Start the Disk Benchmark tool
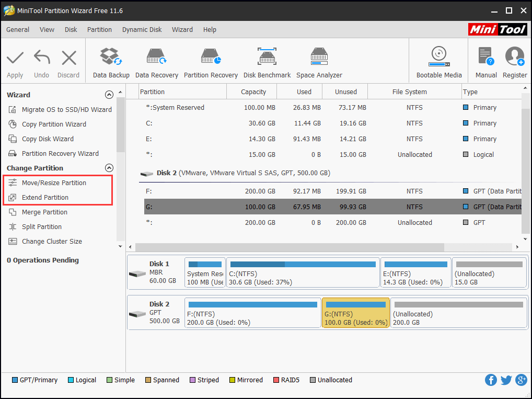The image size is (532, 399). pos(267,62)
